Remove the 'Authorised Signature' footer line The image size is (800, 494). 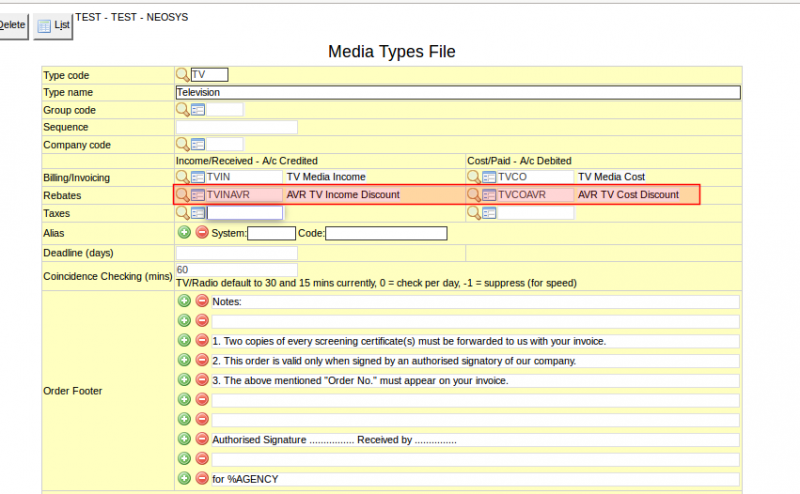(x=202, y=438)
